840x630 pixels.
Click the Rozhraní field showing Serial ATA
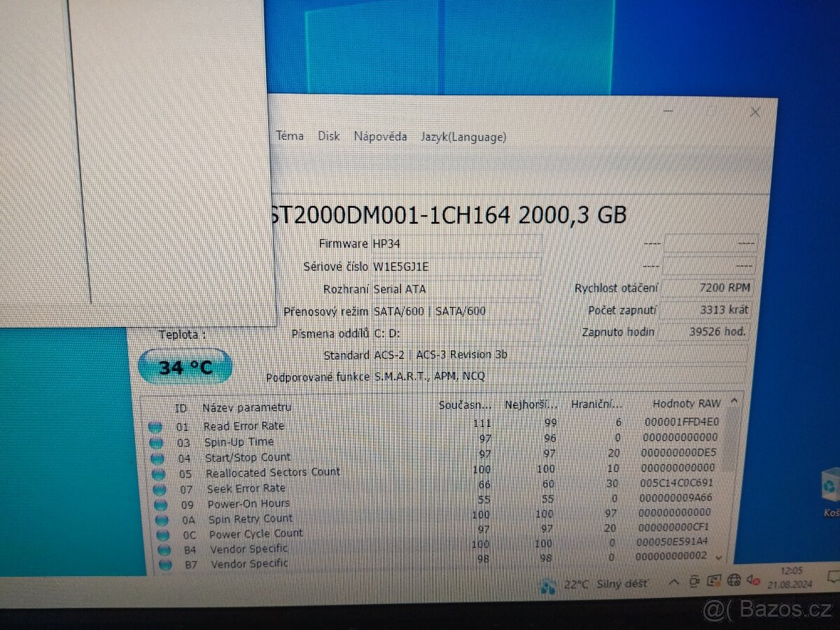(456, 288)
